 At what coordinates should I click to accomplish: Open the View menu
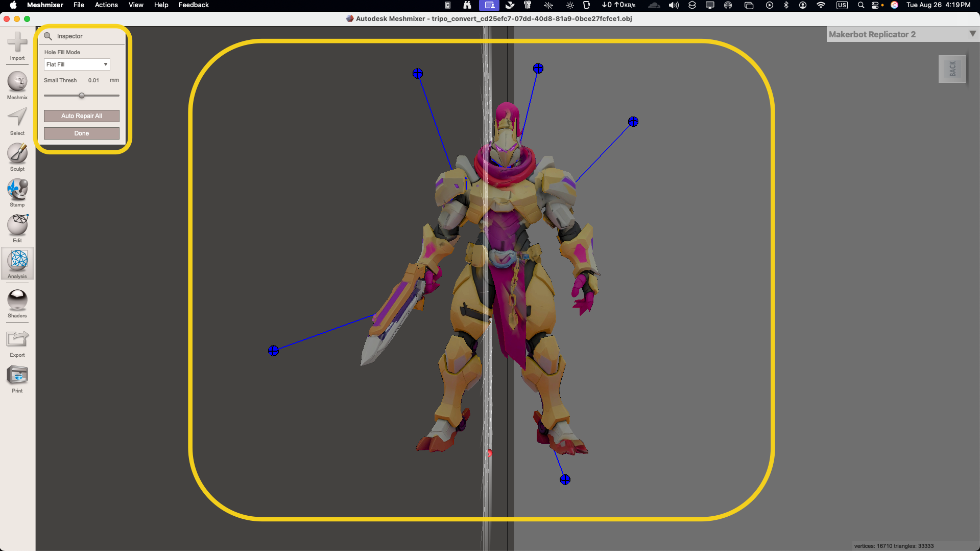(x=136, y=5)
